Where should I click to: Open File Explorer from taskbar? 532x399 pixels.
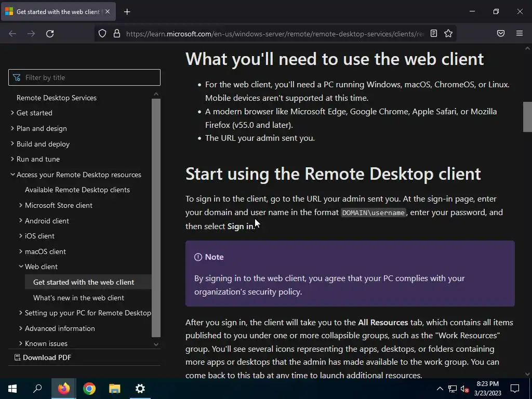pyautogui.click(x=115, y=389)
